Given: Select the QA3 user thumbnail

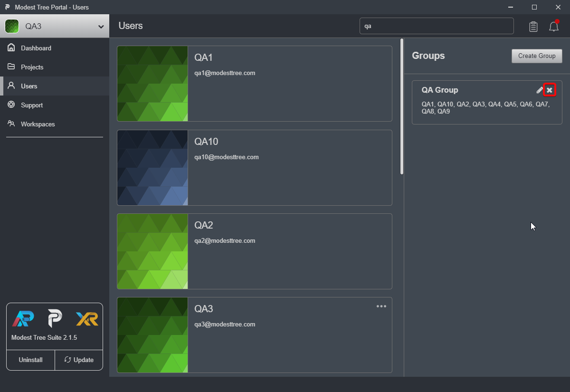Looking at the screenshot, I should pyautogui.click(x=152, y=335).
